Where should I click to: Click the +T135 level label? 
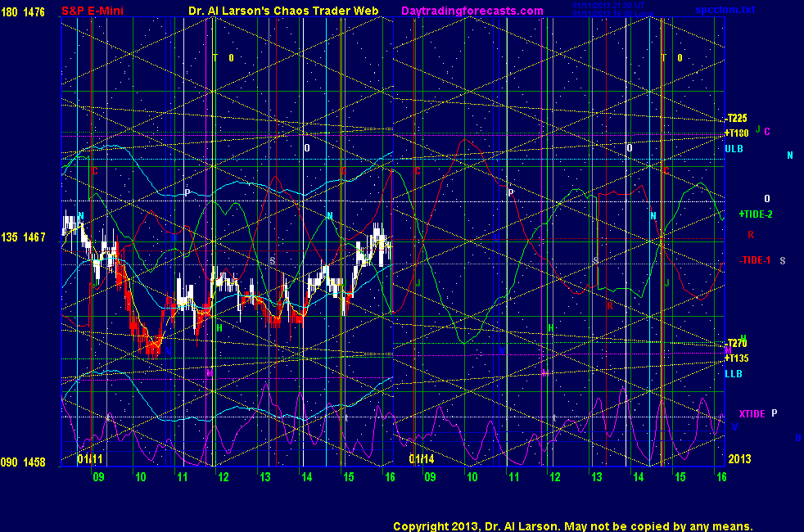pyautogui.click(x=737, y=358)
